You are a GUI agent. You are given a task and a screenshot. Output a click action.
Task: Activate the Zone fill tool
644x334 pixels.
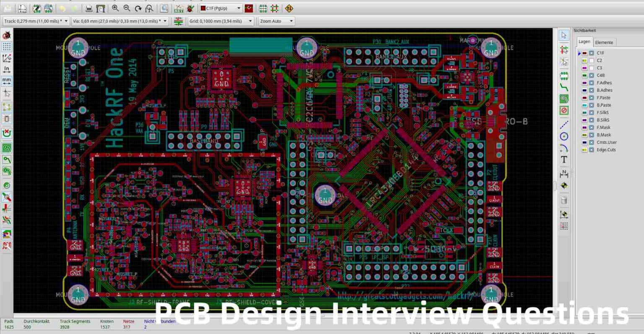(x=564, y=99)
